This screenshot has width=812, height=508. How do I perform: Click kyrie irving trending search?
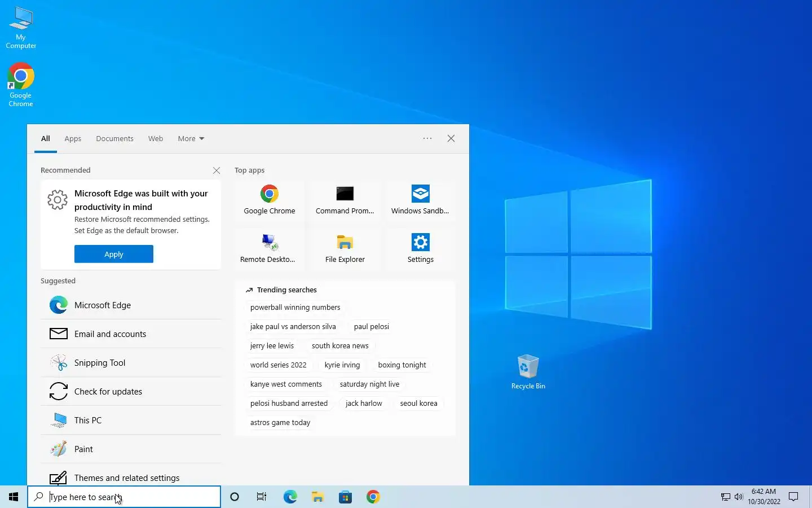tap(342, 365)
